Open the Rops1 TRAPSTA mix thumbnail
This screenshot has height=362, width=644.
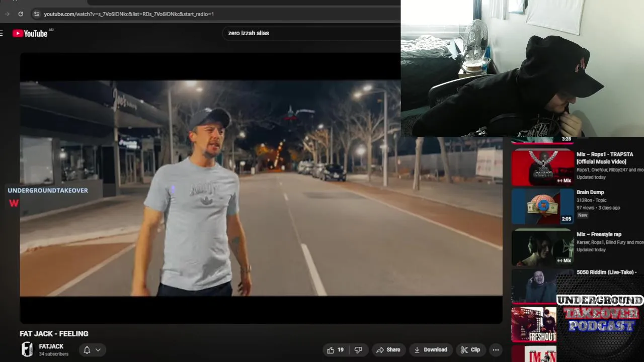(x=543, y=167)
